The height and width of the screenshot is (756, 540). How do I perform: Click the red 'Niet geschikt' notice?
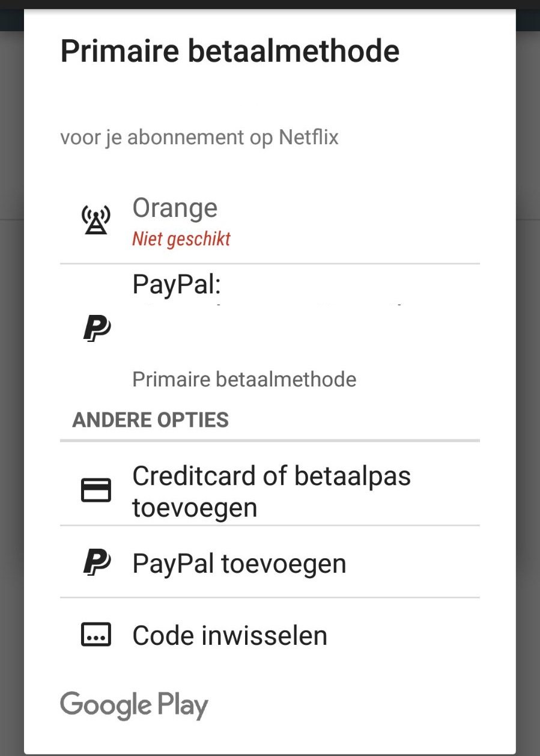coord(181,239)
